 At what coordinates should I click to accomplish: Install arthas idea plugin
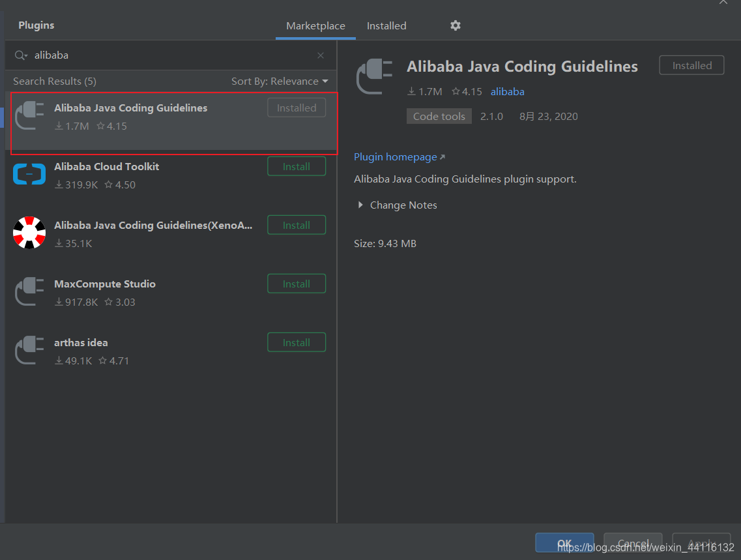point(297,342)
